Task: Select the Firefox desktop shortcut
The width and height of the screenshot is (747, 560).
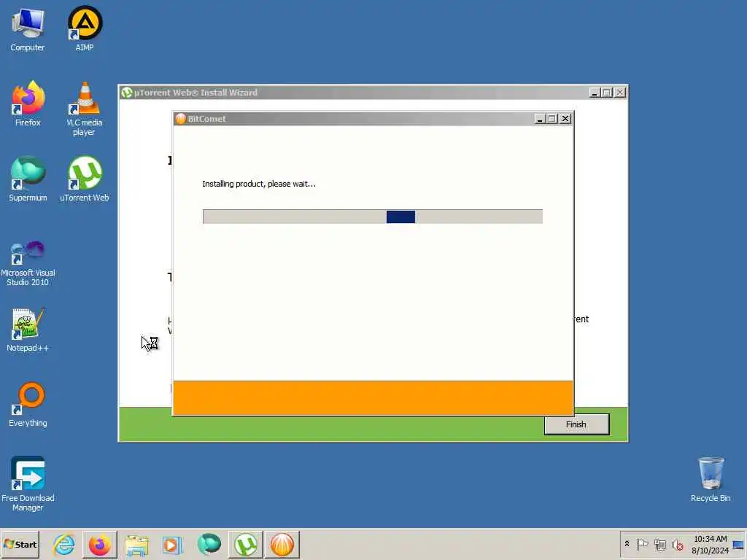Action: pyautogui.click(x=28, y=104)
